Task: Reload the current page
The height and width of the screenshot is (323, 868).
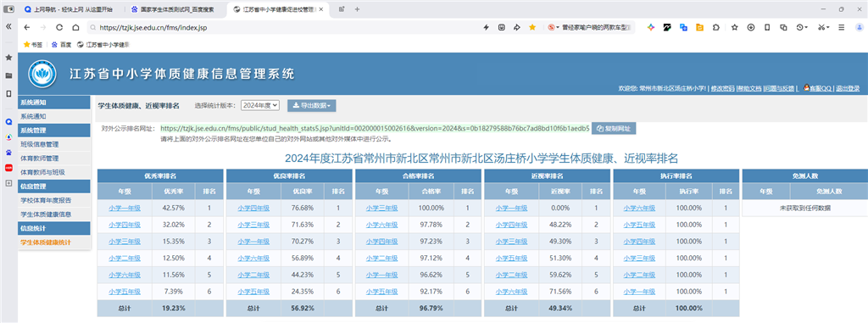Action: click(60, 27)
